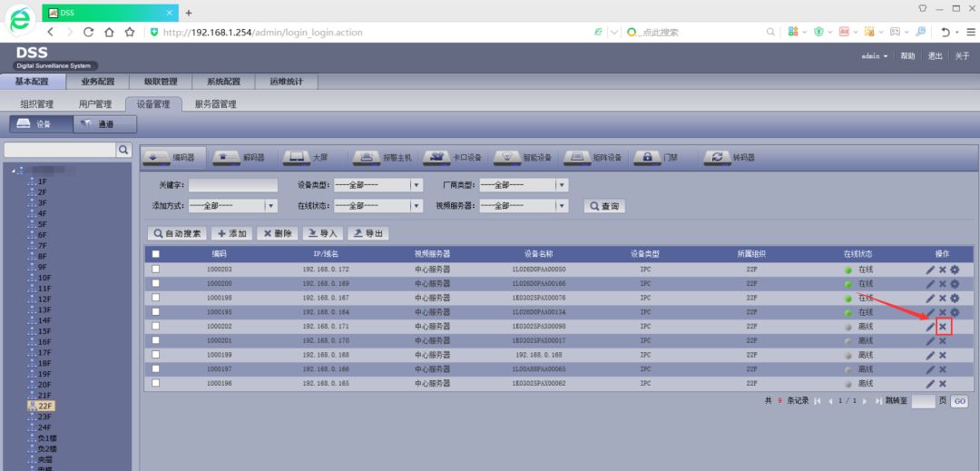Check the box for device 1000201
This screenshot has height=471, width=980.
coord(156,340)
